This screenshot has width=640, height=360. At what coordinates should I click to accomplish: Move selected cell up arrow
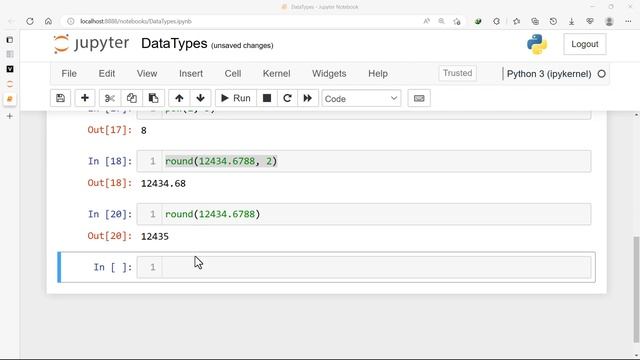(x=179, y=98)
